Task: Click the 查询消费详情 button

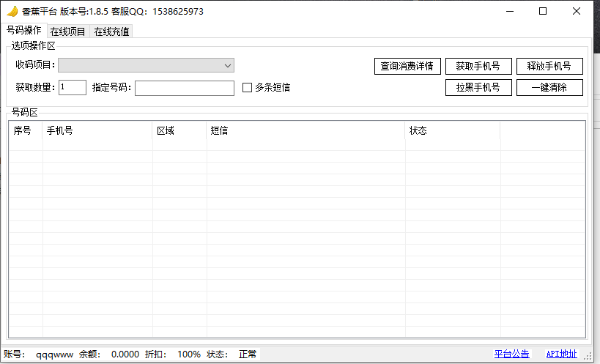Action: click(x=407, y=66)
